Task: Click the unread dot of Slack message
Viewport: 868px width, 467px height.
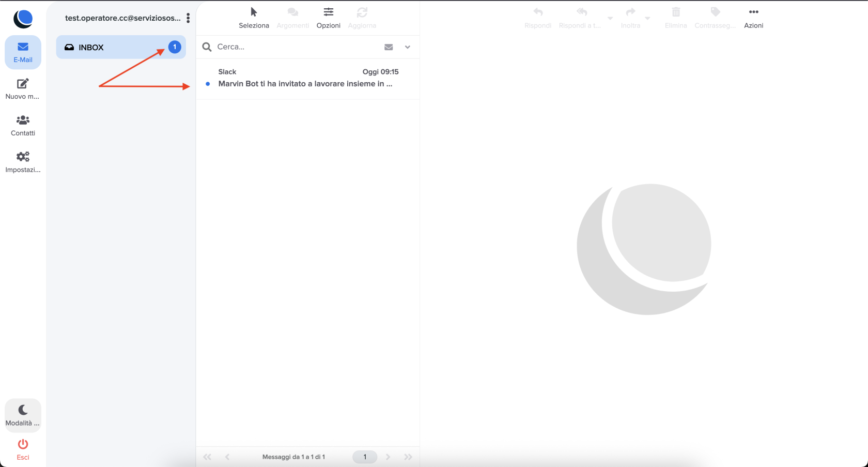Action: coord(208,84)
